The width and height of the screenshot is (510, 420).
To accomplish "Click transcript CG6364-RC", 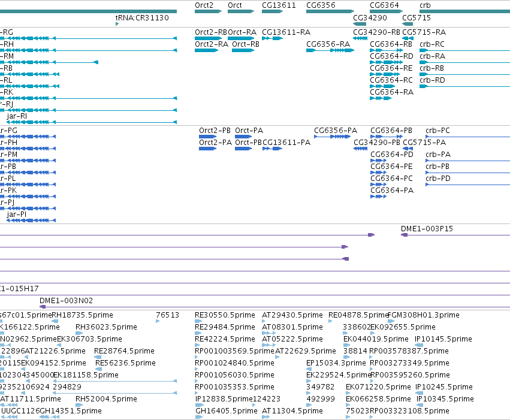I will [382, 86].
